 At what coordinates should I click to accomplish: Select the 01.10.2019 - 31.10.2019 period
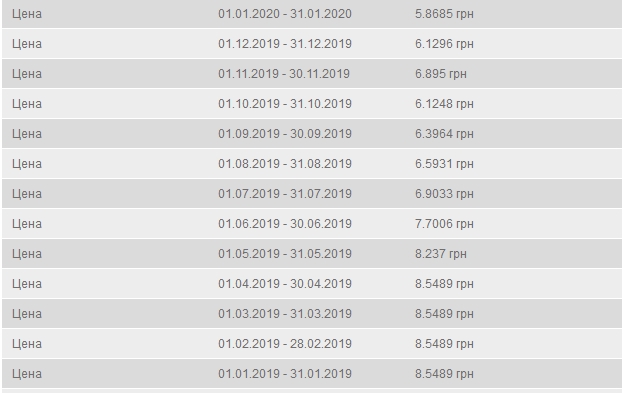(285, 104)
